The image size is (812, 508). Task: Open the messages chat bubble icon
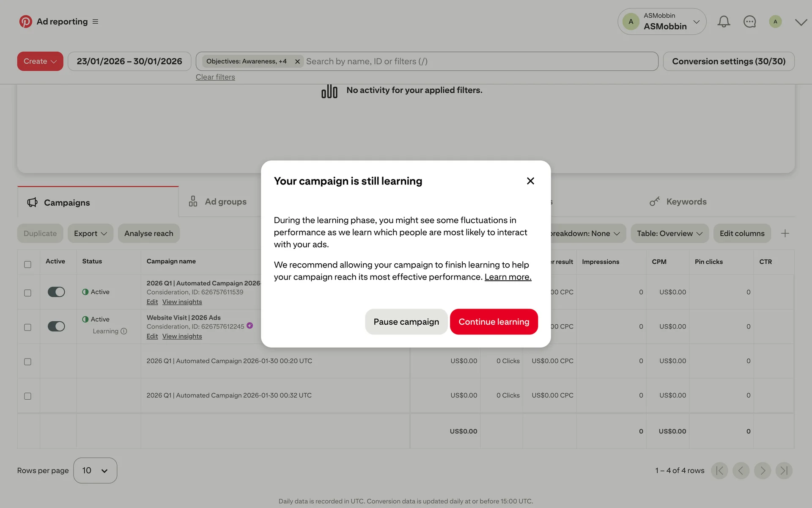point(749,22)
